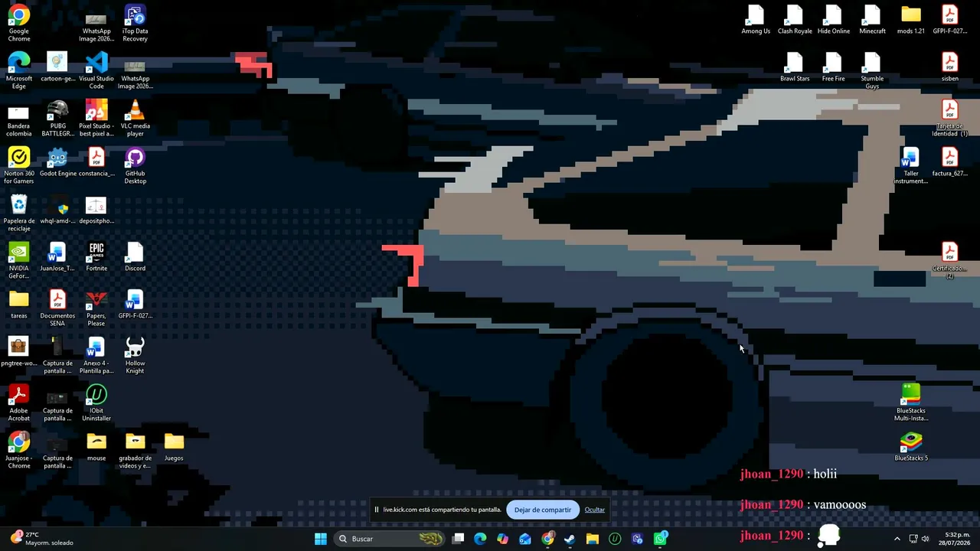Screen dimensions: 980x551
Task: Open the tareas folder
Action: click(19, 305)
